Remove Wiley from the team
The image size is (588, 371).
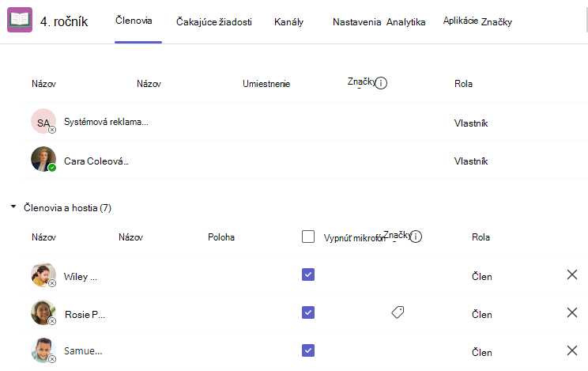[x=572, y=274]
